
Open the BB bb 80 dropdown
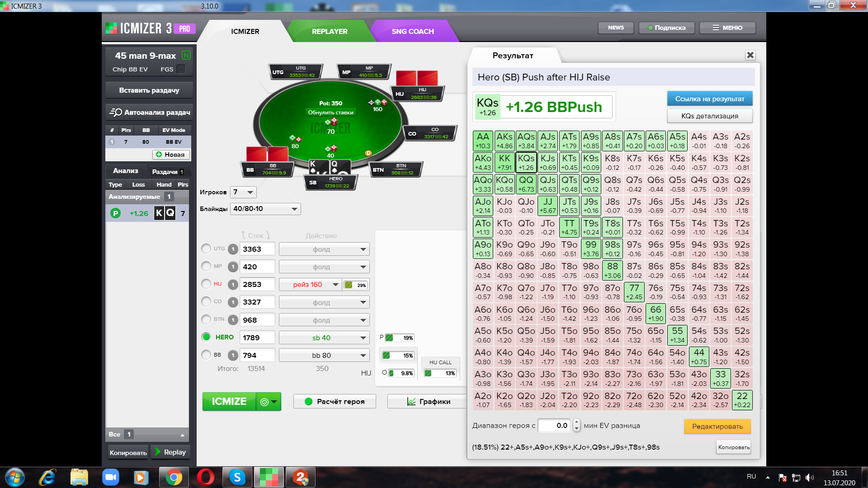click(x=324, y=355)
